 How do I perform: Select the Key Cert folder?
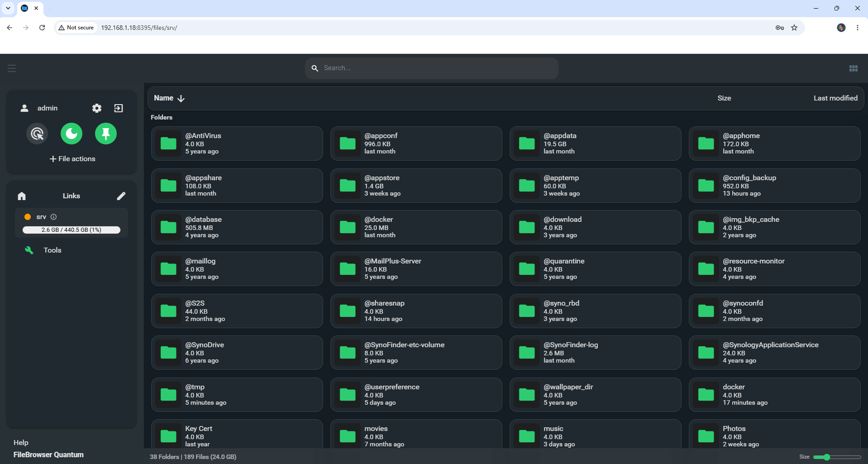pyautogui.click(x=237, y=435)
